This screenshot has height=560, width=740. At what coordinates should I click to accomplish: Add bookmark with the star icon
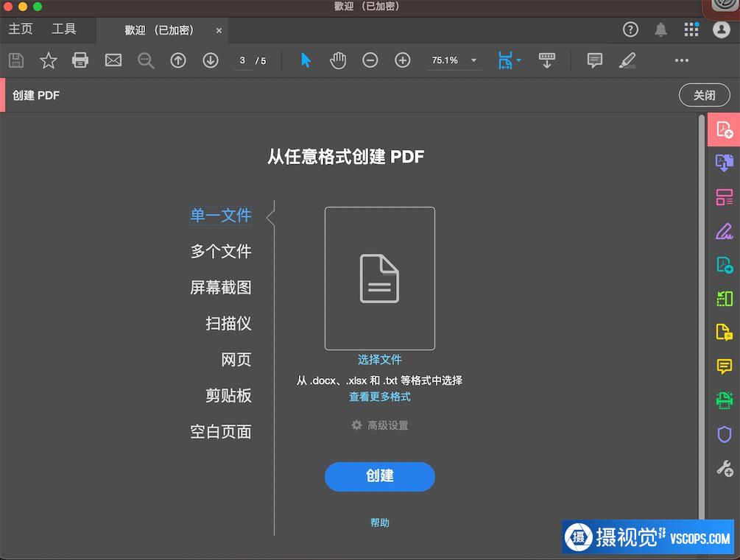pyautogui.click(x=49, y=60)
